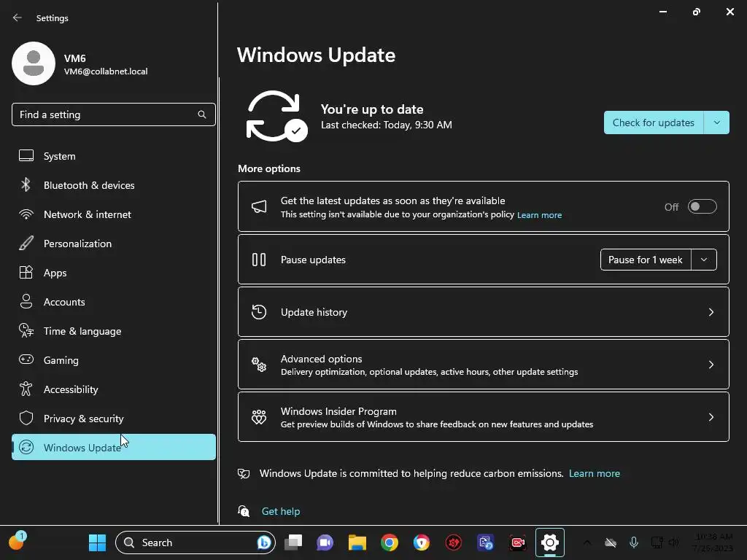Click the sidebar vertical scrollbar
Viewport: 747px width, 560px height.
[218, 300]
